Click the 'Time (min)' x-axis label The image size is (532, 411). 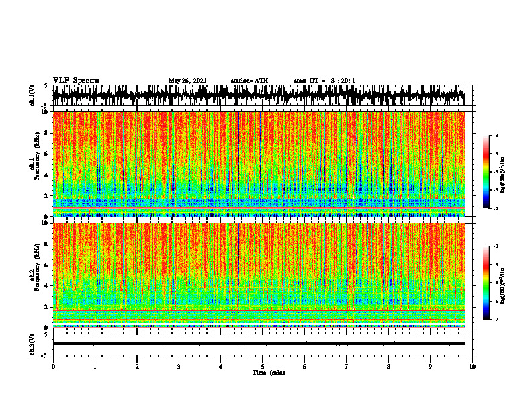[x=269, y=373]
